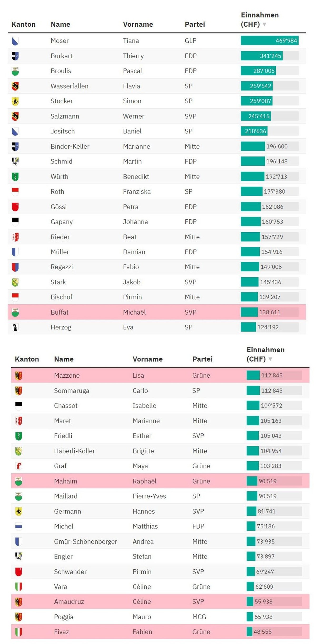
Task: Click the Kanton header in the top table
Action: tap(23, 24)
